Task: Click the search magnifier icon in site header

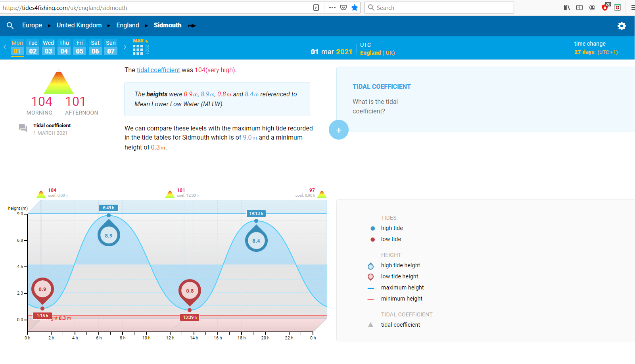Action: click(x=10, y=25)
